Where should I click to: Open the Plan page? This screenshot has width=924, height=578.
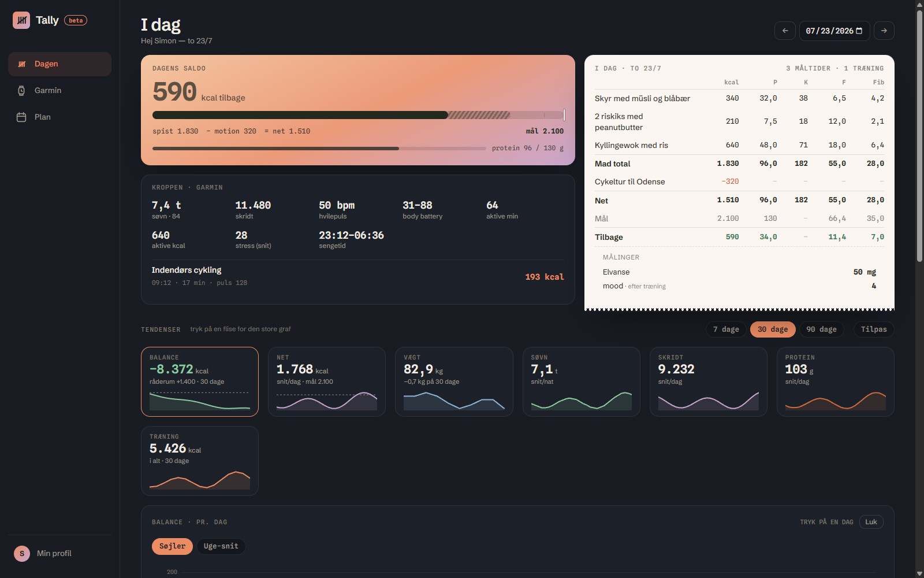[59, 117]
